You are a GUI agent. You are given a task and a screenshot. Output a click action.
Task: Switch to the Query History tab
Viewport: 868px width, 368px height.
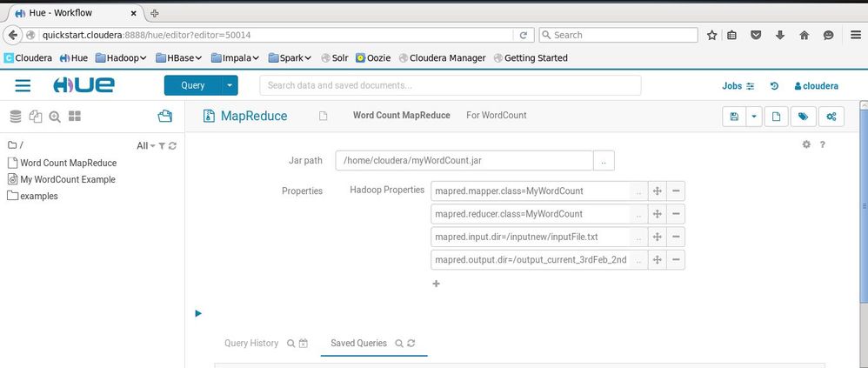pyautogui.click(x=251, y=344)
